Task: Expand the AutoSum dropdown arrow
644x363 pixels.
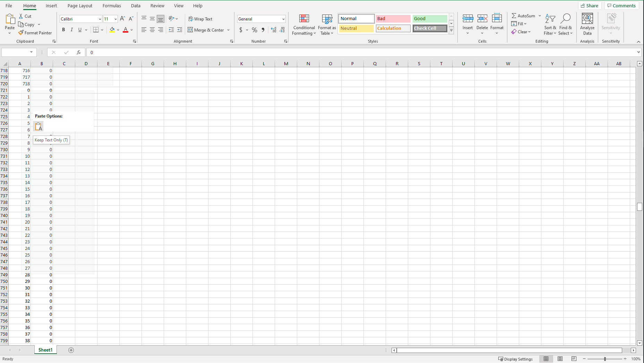Action: click(x=540, y=16)
